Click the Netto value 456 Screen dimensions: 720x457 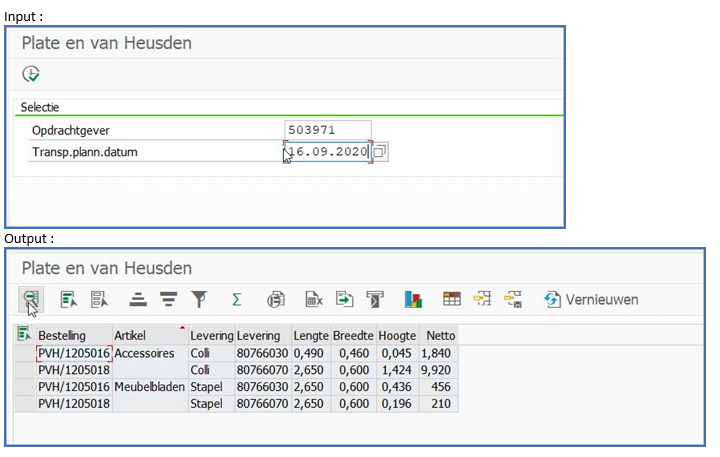click(x=439, y=387)
